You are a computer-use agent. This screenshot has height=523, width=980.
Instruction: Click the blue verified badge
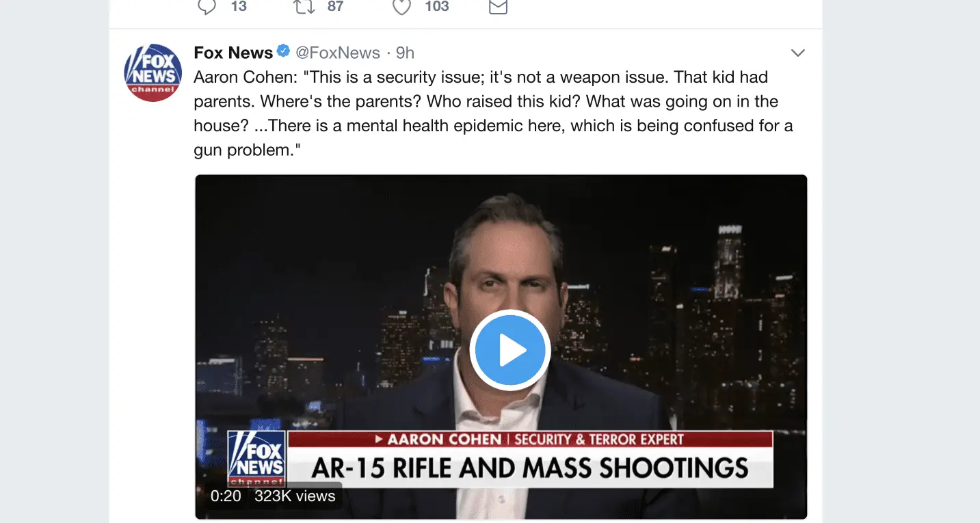283,52
